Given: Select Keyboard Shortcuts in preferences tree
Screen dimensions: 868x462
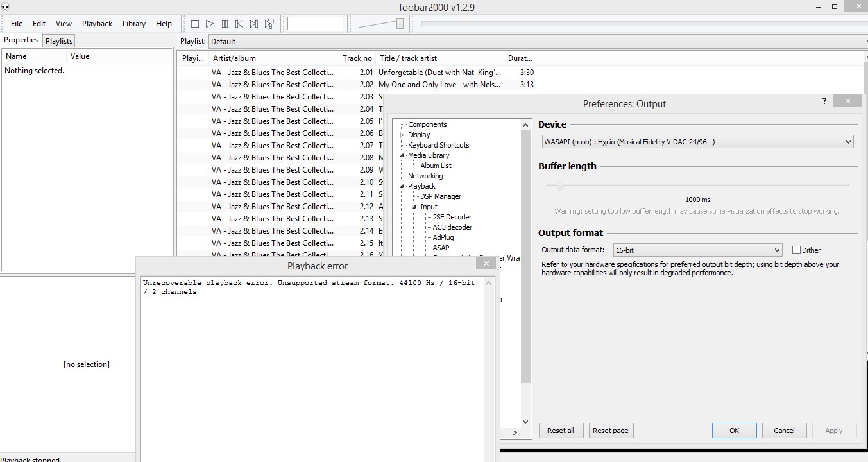Looking at the screenshot, I should click(x=439, y=146).
